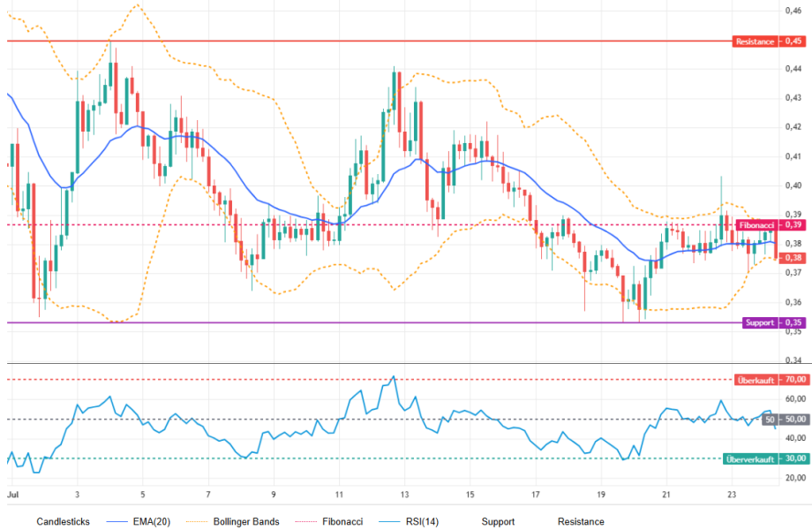Image resolution: width=812 pixels, height=530 pixels.
Task: Click the 0,43 price axis label
Action: click(793, 97)
